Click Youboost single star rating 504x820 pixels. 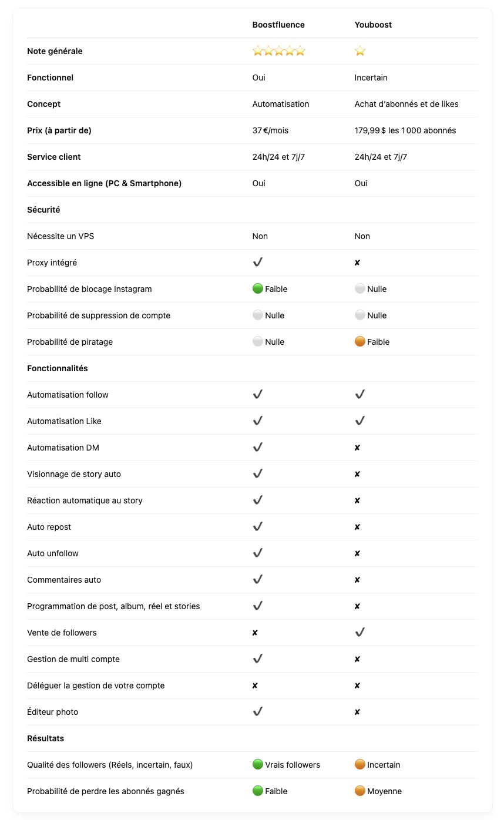coord(360,51)
